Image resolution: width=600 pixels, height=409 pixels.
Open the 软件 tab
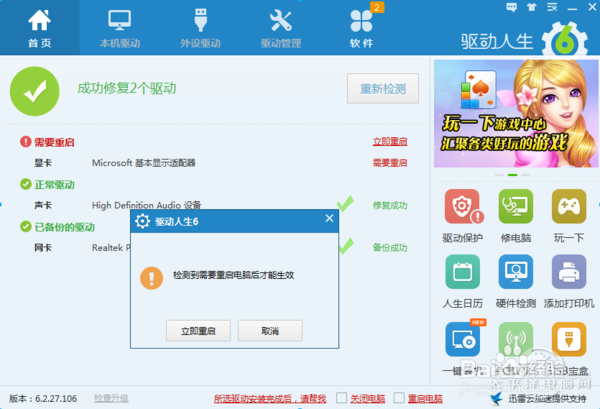[362, 28]
